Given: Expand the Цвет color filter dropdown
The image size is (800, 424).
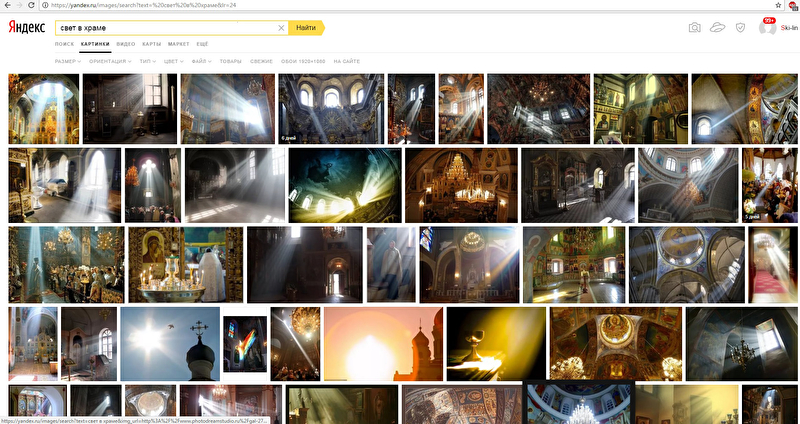Looking at the screenshot, I should (x=174, y=62).
